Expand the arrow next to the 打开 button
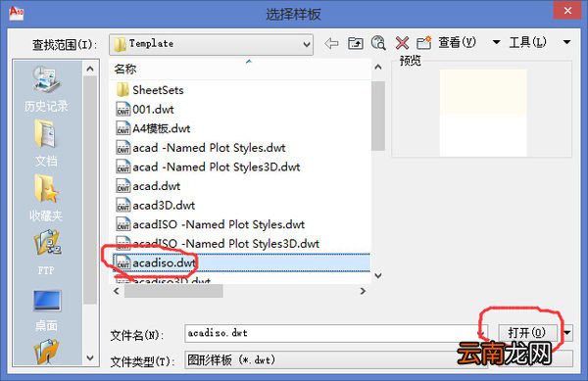588x381 pixels. (567, 333)
